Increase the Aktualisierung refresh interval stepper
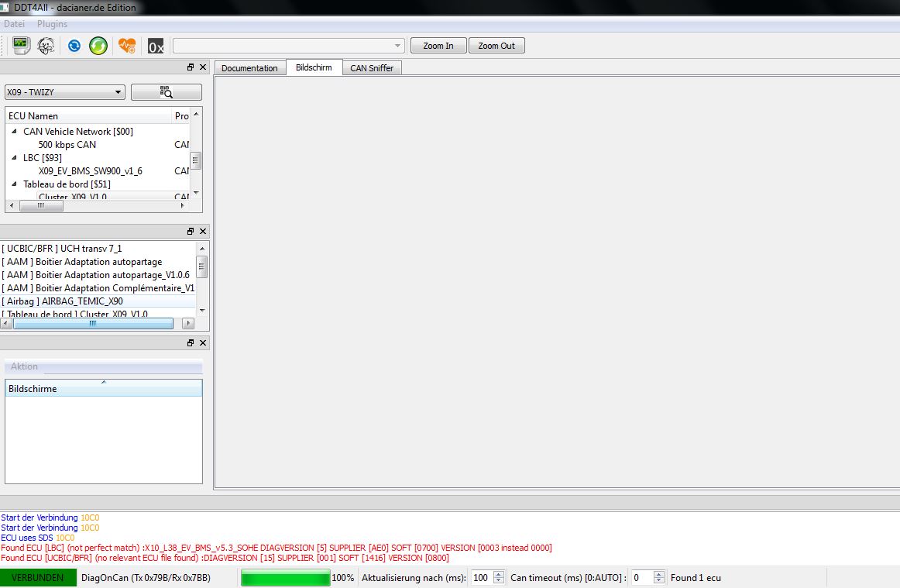 (499, 574)
